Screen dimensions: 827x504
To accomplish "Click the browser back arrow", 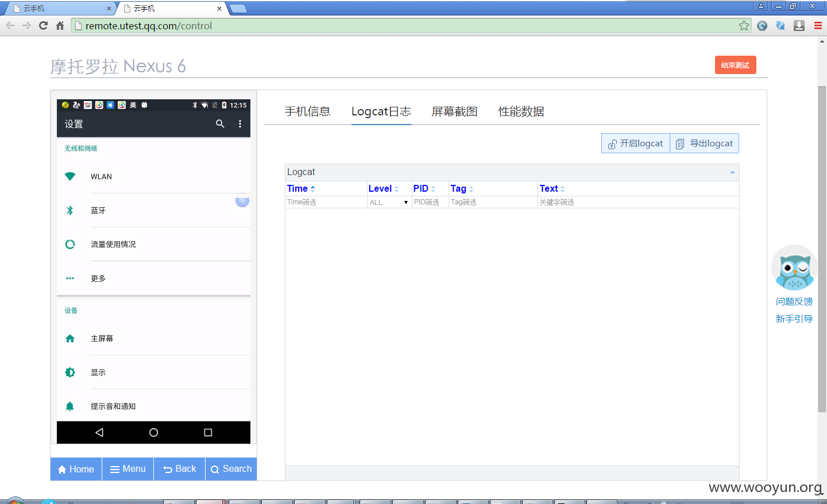I will (10, 25).
